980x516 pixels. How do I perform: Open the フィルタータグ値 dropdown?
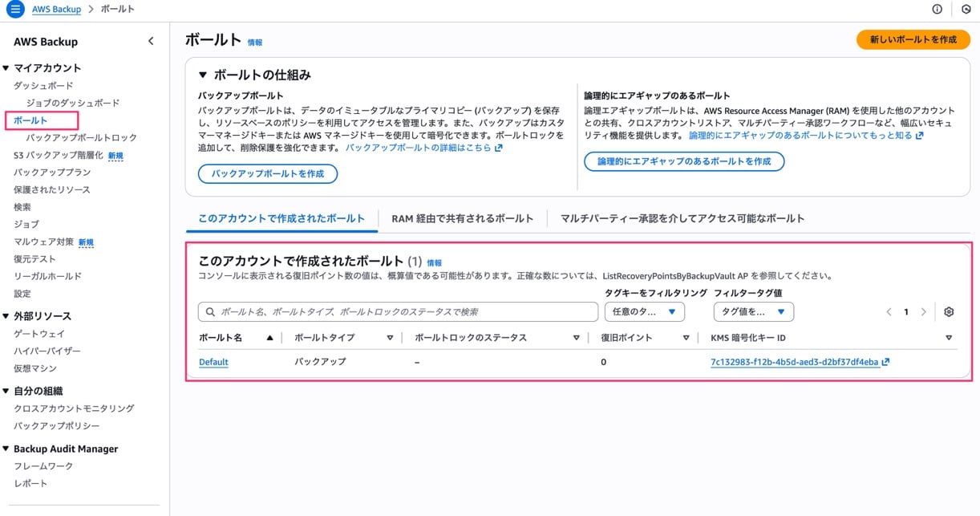[753, 311]
